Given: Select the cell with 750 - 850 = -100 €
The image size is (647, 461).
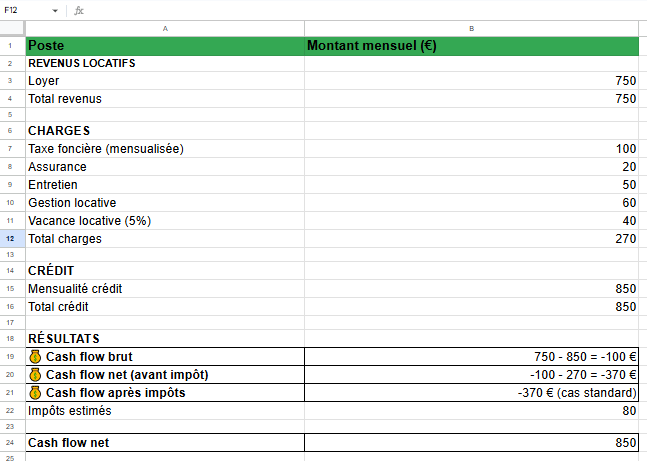Looking at the screenshot, I should tap(471, 357).
